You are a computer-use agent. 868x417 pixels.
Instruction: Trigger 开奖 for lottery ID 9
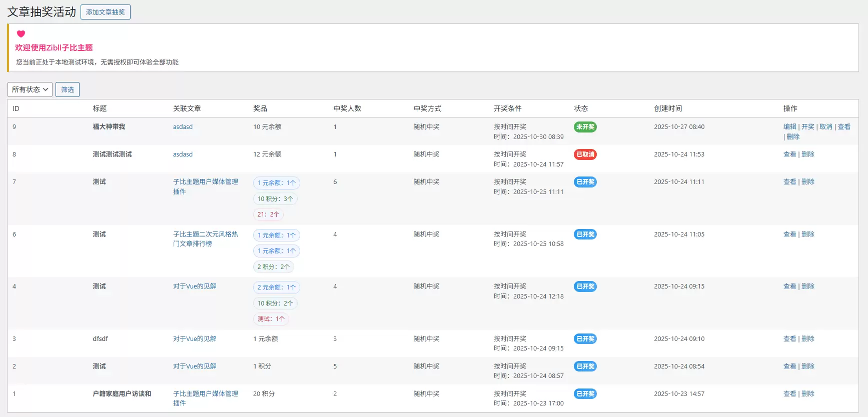pyautogui.click(x=807, y=127)
